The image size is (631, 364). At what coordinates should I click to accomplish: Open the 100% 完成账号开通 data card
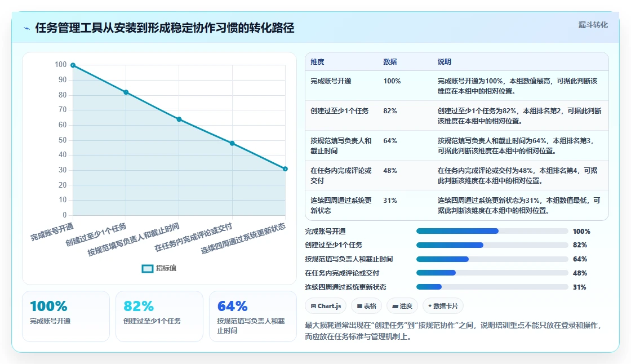pyautogui.click(x=66, y=317)
